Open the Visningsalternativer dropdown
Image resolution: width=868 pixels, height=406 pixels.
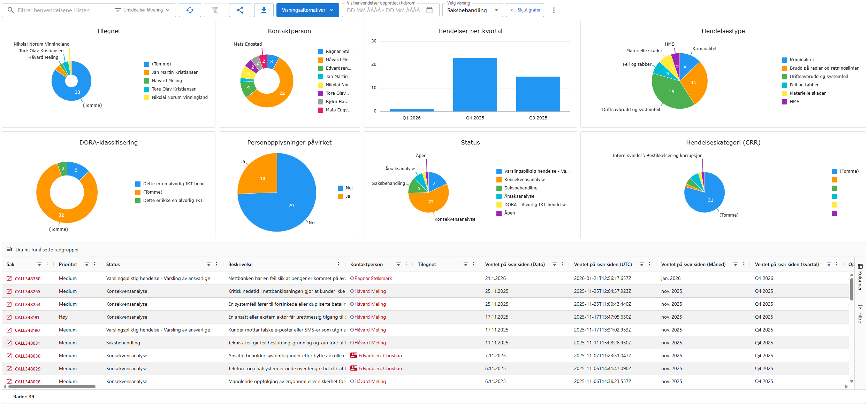[x=307, y=10]
